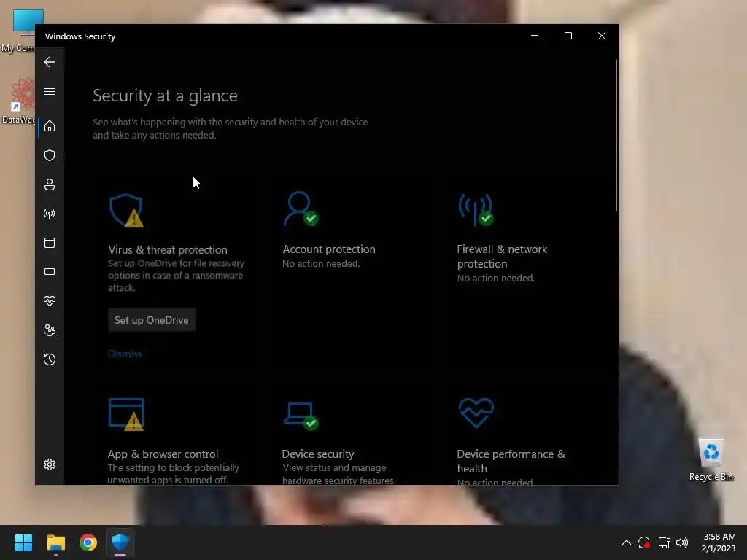Click the vertical scrollbar in Windows Security
The height and width of the screenshot is (560, 747).
[x=616, y=135]
